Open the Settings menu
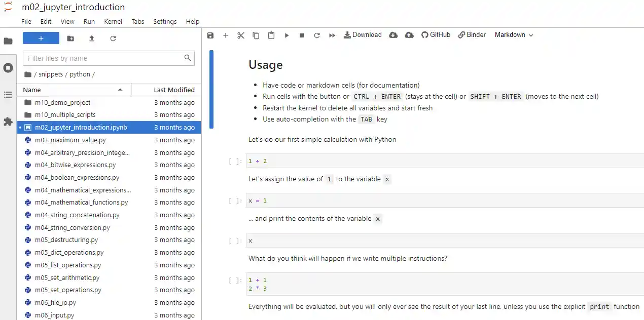The height and width of the screenshot is (320, 644). pos(165,21)
